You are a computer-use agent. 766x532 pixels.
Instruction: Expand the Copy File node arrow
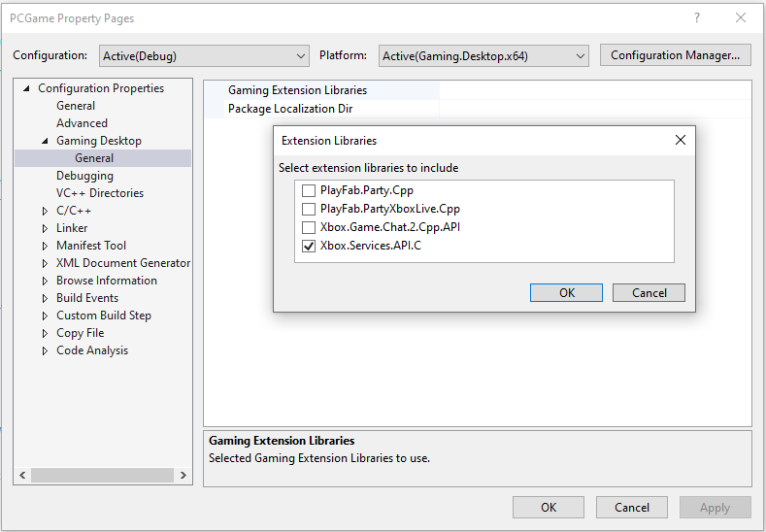coord(46,334)
